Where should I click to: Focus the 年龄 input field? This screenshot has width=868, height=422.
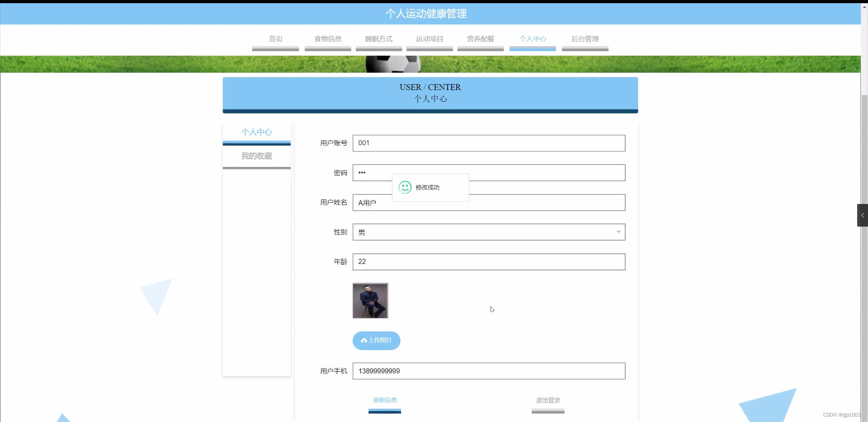[488, 261]
